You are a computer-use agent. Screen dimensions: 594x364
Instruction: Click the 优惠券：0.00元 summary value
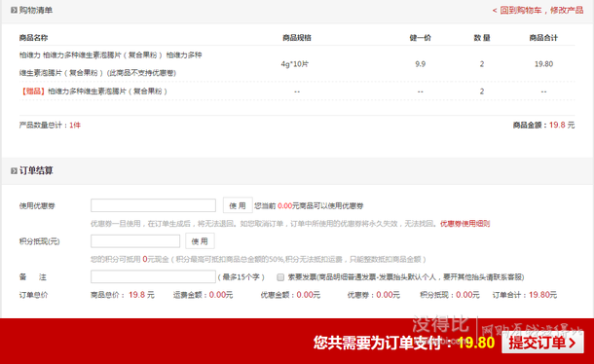374,295
